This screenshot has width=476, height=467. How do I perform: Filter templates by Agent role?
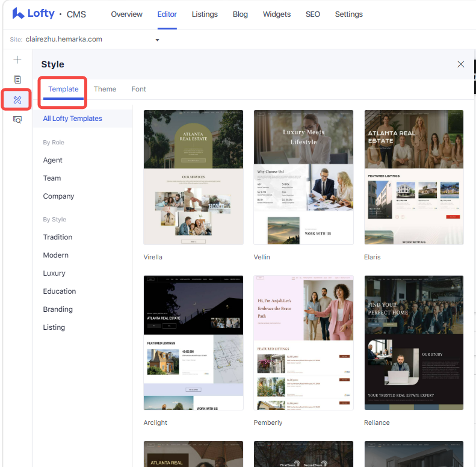(x=52, y=160)
